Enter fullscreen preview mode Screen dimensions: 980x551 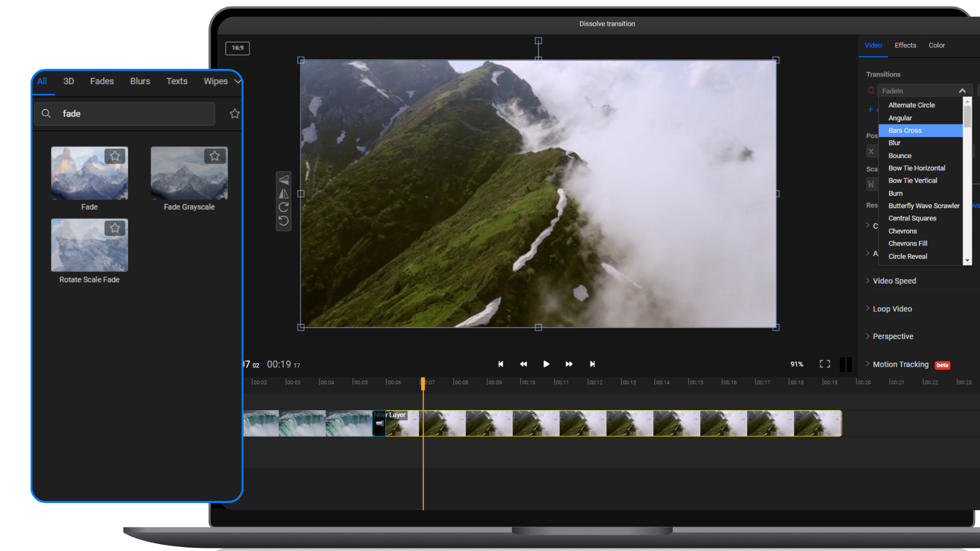tap(825, 364)
